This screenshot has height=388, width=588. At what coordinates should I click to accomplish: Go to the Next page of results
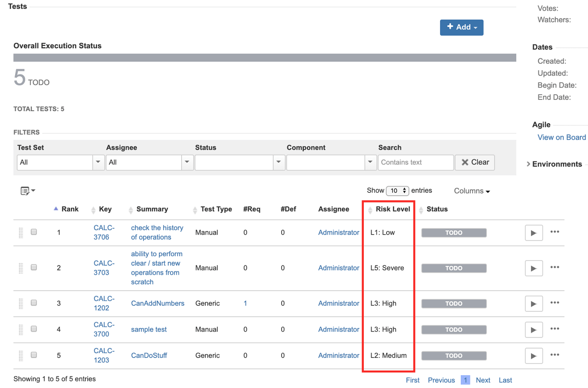483,380
